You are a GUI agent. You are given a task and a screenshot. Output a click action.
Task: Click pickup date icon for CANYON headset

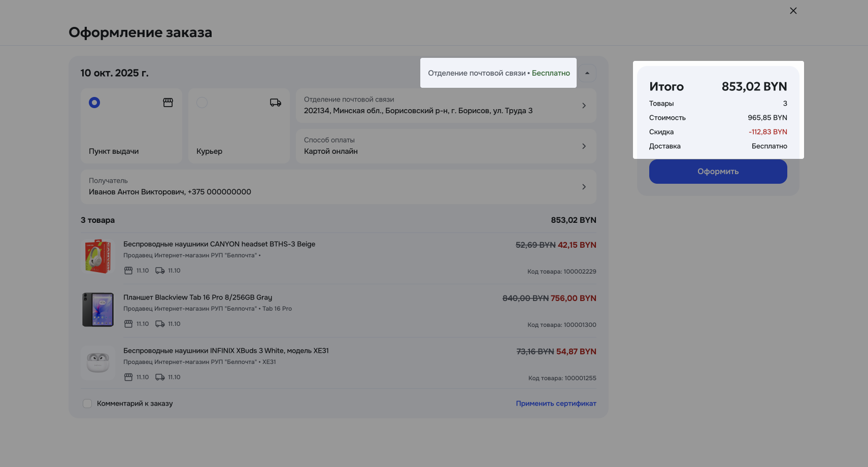[128, 271]
